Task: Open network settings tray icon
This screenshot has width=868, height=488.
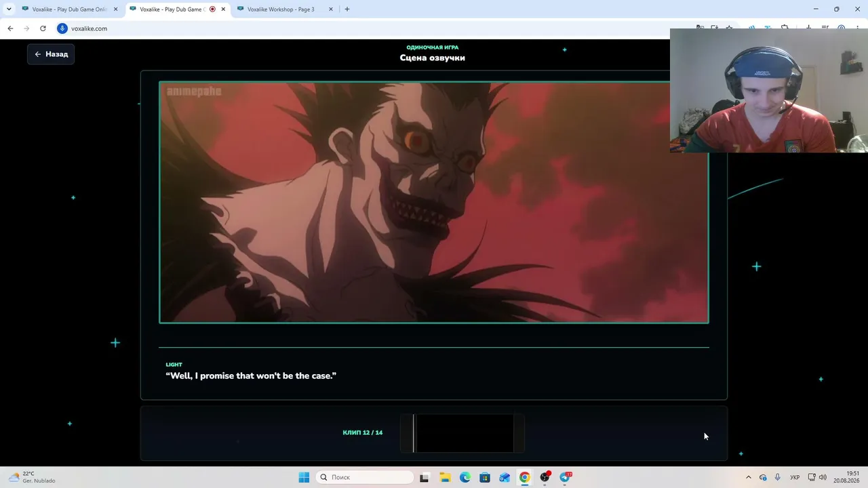Action: click(x=811, y=477)
